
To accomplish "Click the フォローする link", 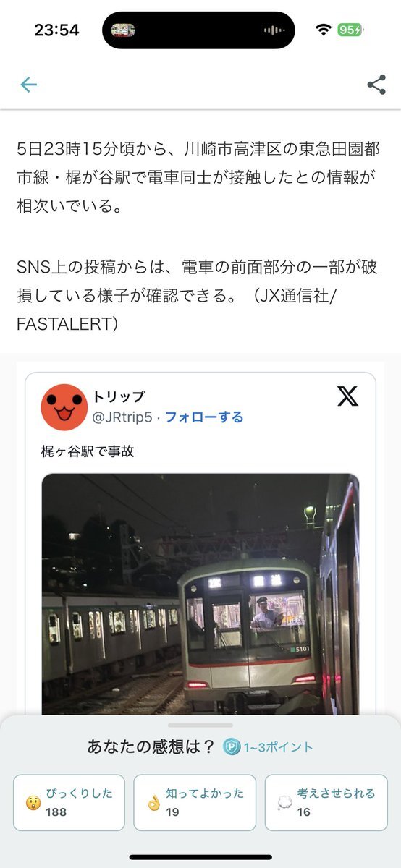I will (204, 417).
